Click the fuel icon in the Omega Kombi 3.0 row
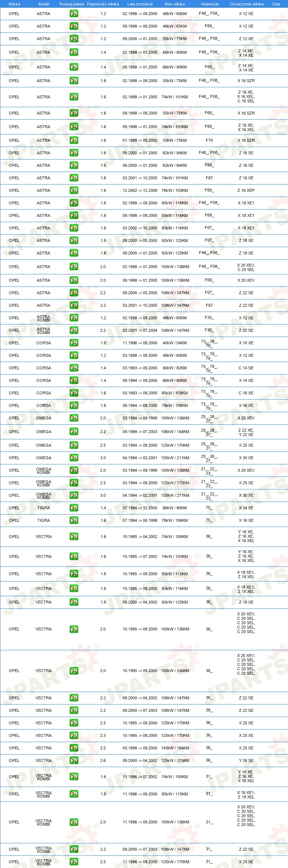This screenshot has height=868, width=288. coord(74,495)
